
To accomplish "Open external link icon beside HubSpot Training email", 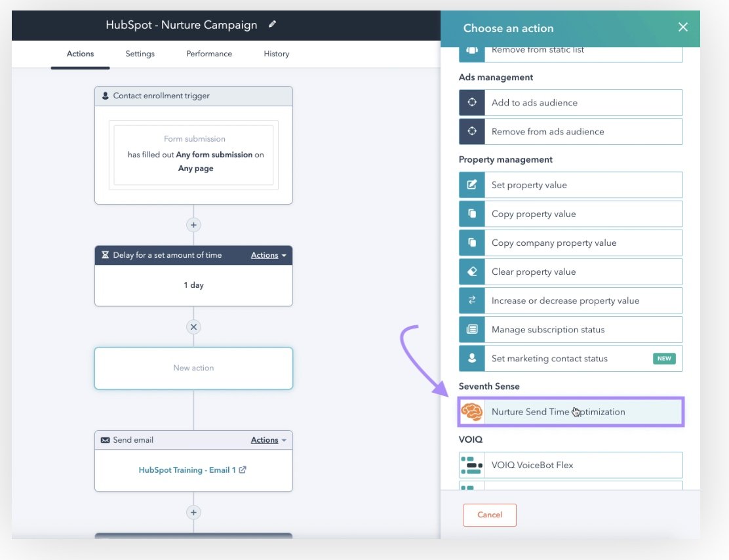I will [242, 470].
